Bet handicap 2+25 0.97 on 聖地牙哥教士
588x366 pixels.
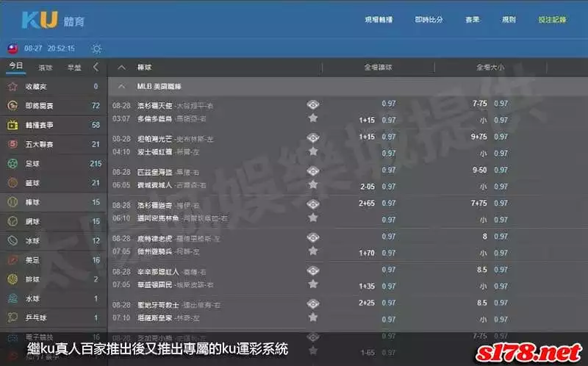[x=377, y=303]
